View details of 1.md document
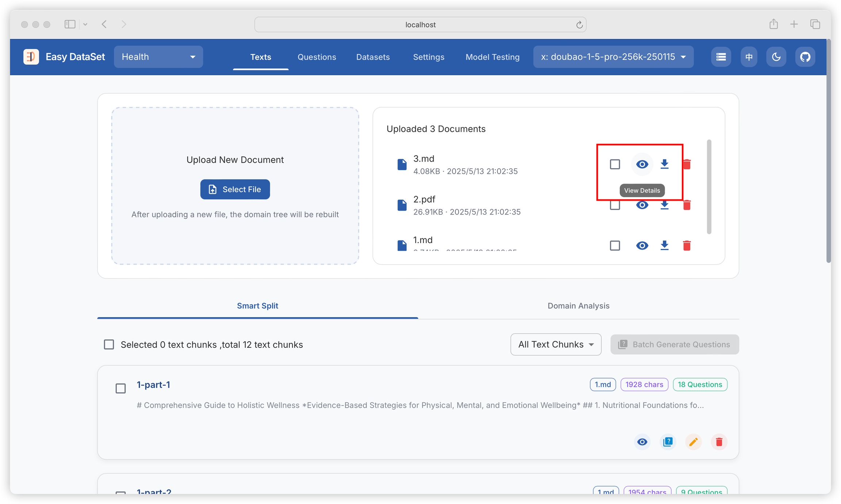 click(642, 246)
